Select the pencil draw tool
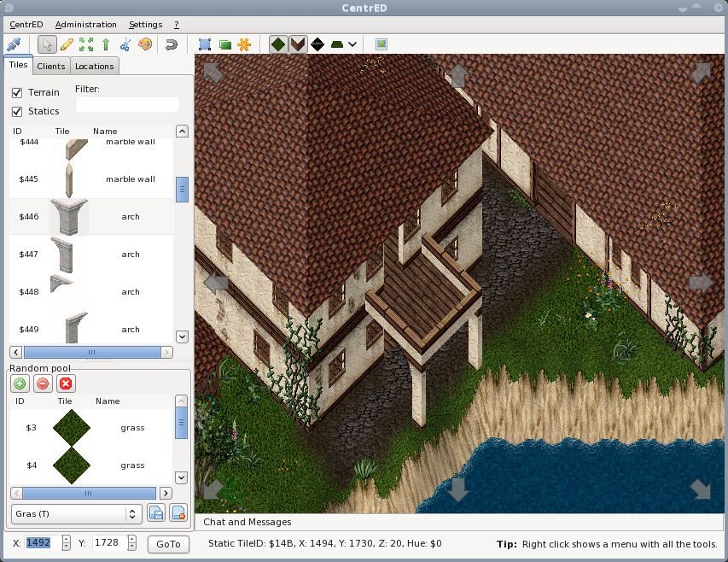 coord(67,44)
